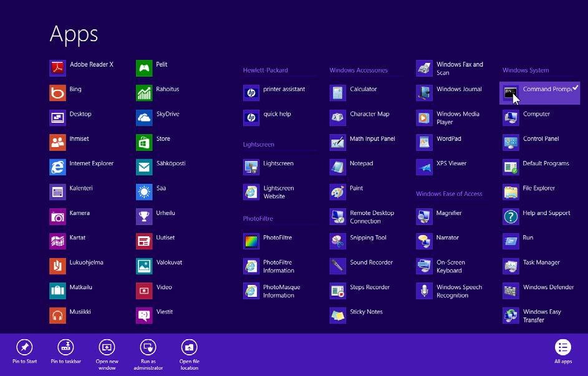Open Windows Media Player icon
Image resolution: width=588 pixels, height=376 pixels.
tap(425, 118)
